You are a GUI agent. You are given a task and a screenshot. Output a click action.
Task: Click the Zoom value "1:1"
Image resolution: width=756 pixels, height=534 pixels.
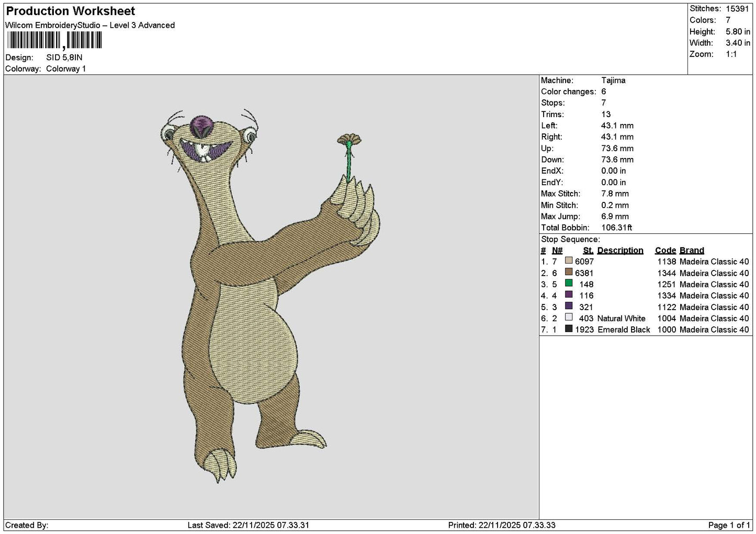click(731, 54)
